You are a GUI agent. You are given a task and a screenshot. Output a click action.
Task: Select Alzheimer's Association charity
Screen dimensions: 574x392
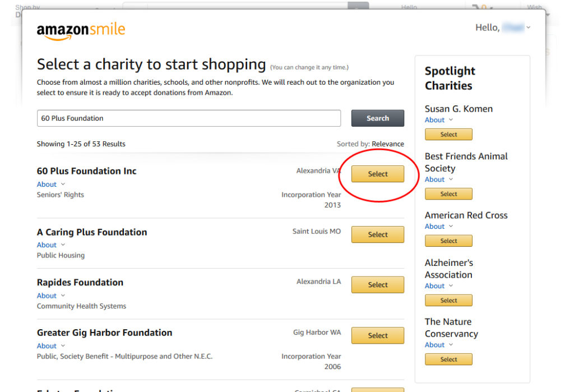[x=448, y=301]
